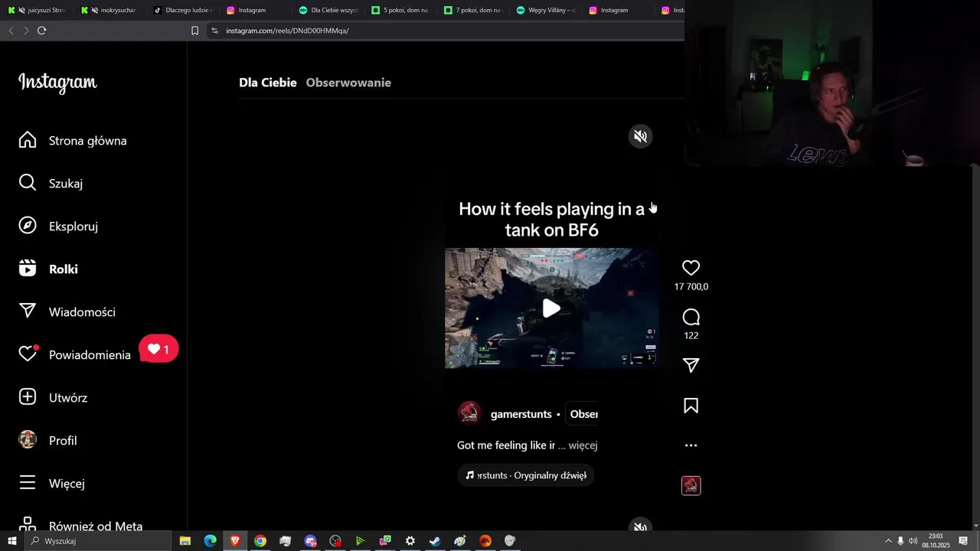The width and height of the screenshot is (980, 551).
Task: Open the EA app on the taskbar
Action: [485, 541]
